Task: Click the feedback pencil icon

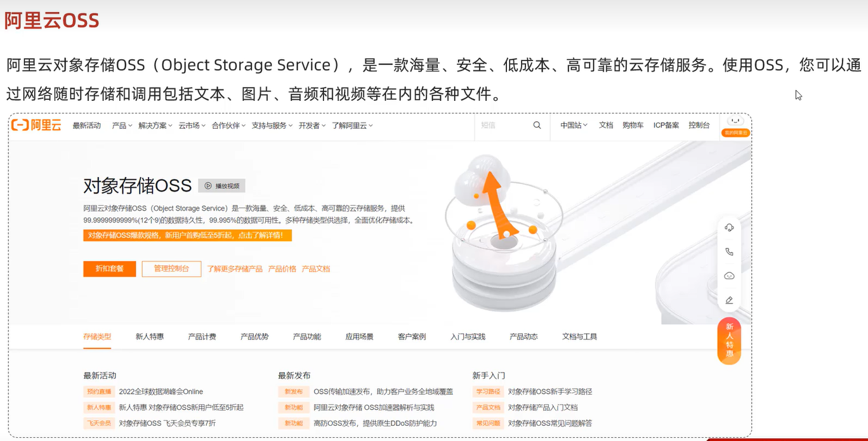Action: (x=729, y=300)
